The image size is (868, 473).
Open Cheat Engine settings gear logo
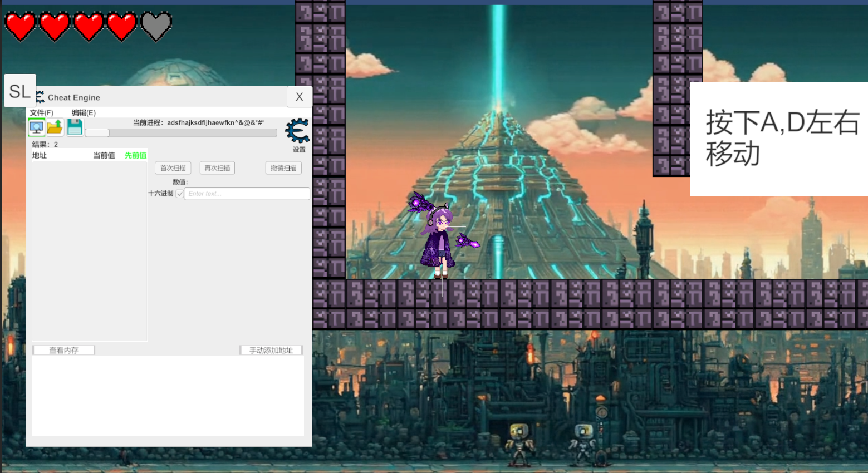297,131
